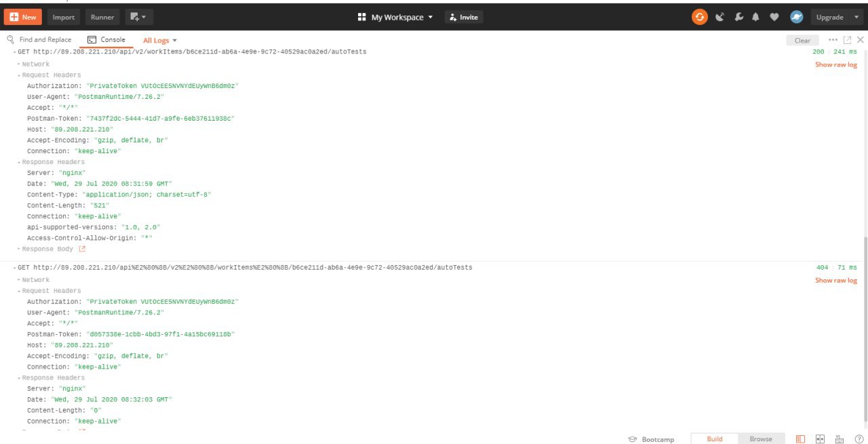The width and height of the screenshot is (868, 444).
Task: Select the "241 ms" response time
Action: pyautogui.click(x=846, y=52)
